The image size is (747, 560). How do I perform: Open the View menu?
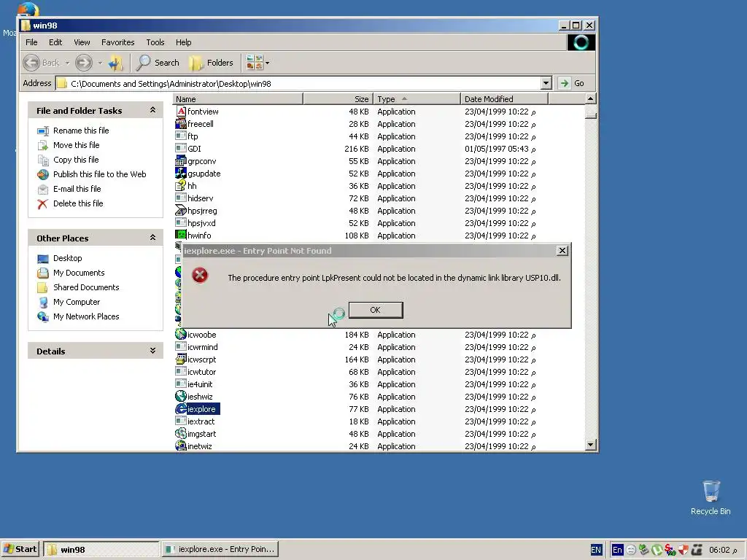[x=82, y=42]
